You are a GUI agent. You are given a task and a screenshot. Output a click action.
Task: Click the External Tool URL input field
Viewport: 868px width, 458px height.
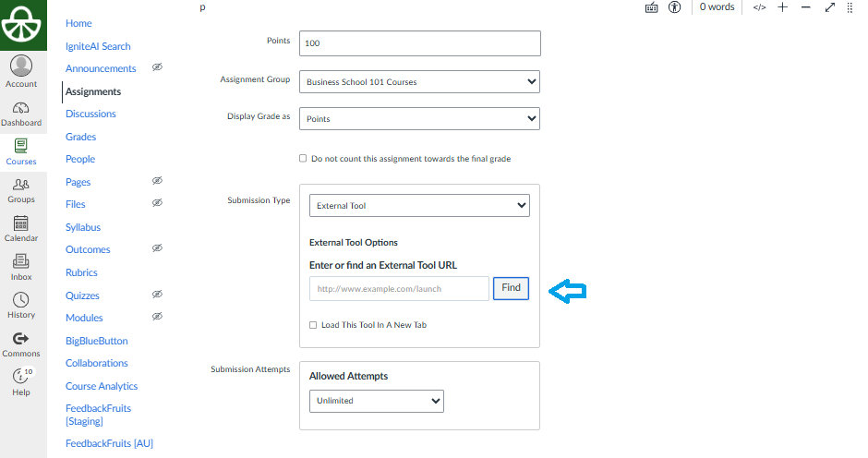click(399, 289)
